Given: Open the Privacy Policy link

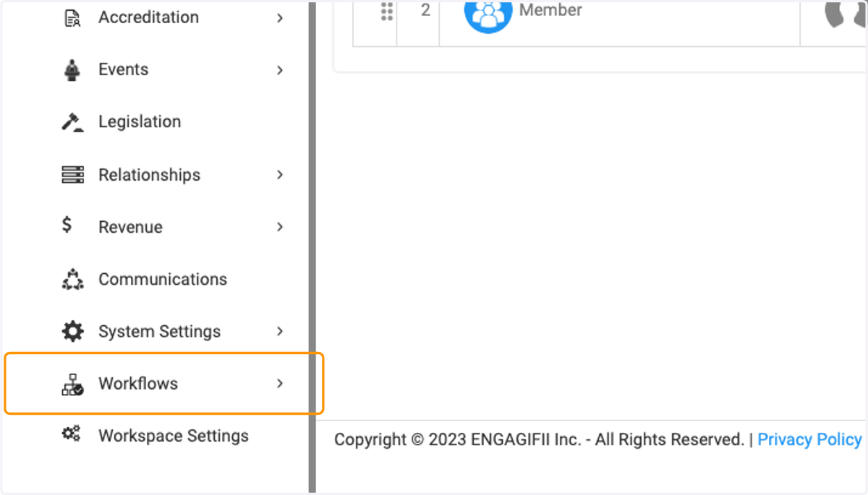Looking at the screenshot, I should (809, 439).
